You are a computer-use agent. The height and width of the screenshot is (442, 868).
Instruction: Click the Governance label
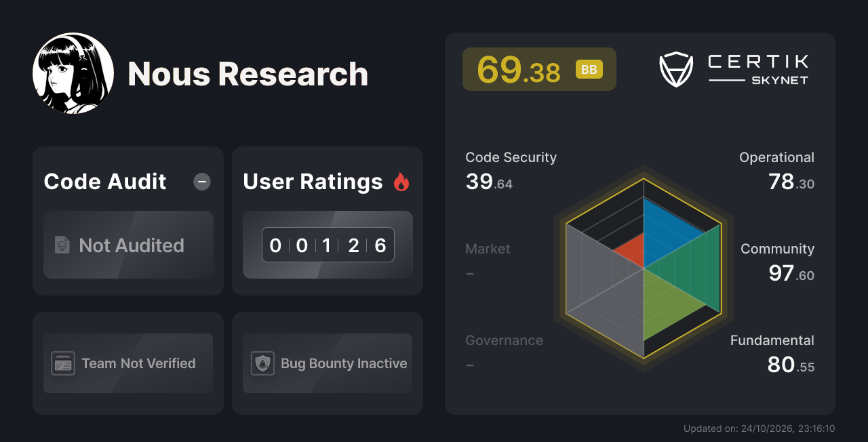click(504, 340)
